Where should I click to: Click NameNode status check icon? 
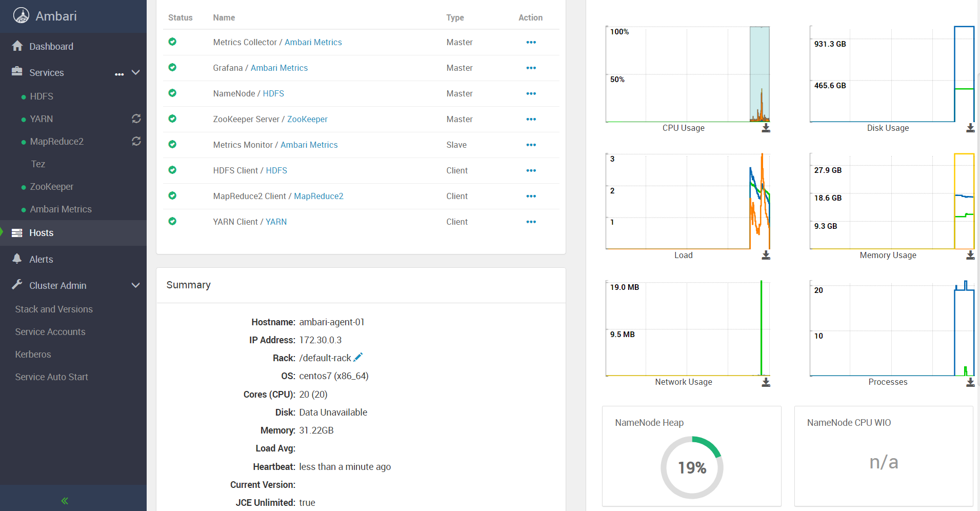tap(172, 93)
